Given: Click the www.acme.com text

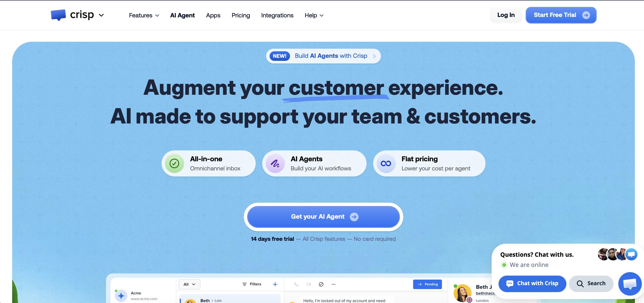Looking at the screenshot, I should click(144, 299).
